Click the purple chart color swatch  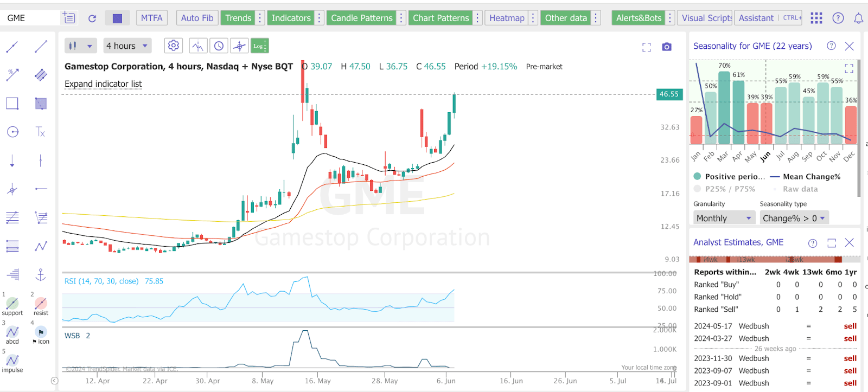point(117,18)
